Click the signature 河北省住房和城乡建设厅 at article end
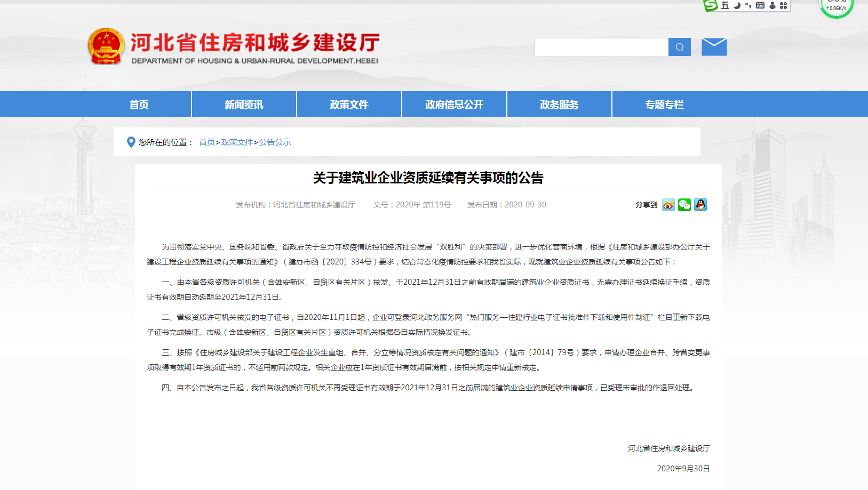 coord(669,448)
